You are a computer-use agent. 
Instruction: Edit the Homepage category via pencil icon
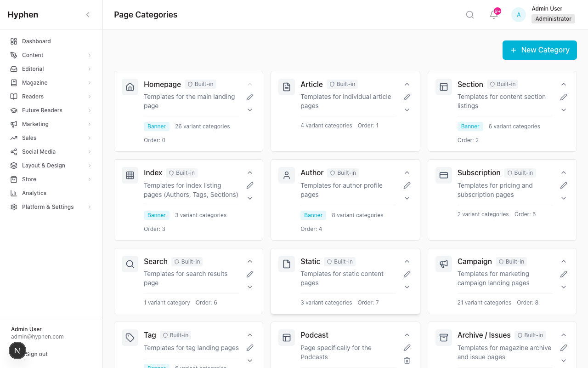tap(250, 97)
